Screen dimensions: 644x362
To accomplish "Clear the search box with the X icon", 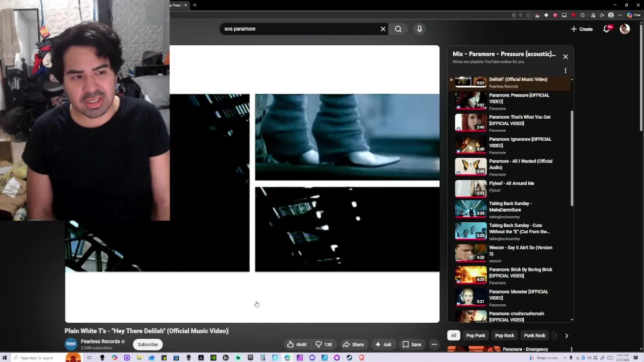I will point(383,29).
